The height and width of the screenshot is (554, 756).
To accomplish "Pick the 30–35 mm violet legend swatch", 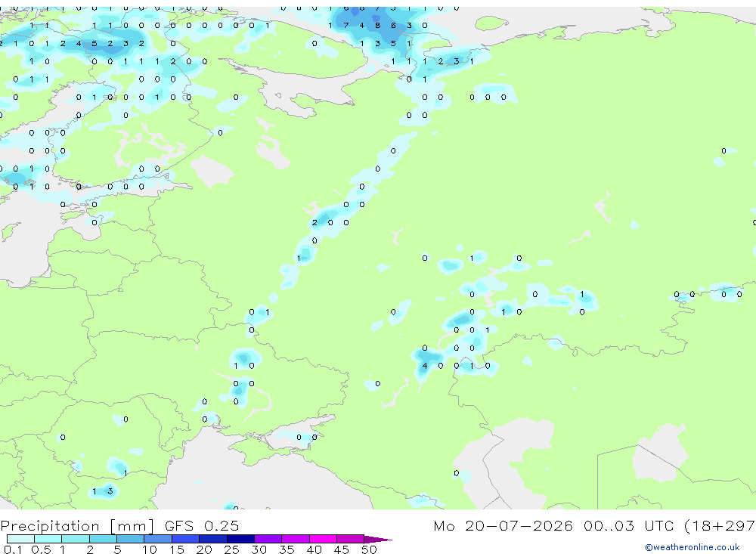I will 268,539.
